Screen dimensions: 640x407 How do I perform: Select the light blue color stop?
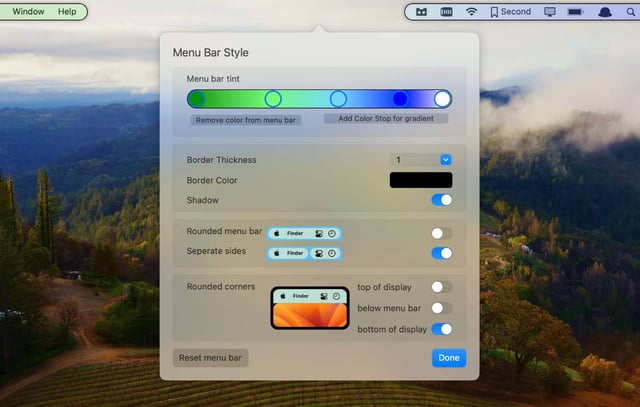coord(338,99)
